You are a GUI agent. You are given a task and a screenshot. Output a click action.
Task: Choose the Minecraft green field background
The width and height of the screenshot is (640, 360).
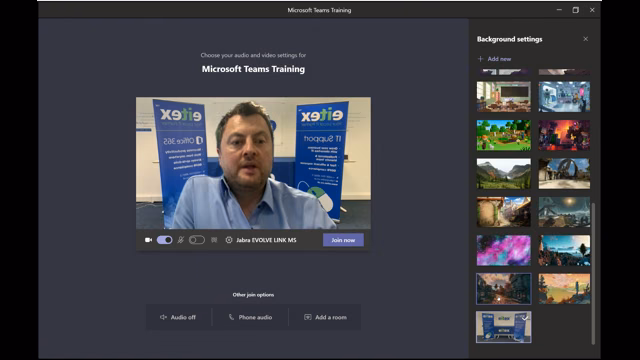tap(504, 135)
